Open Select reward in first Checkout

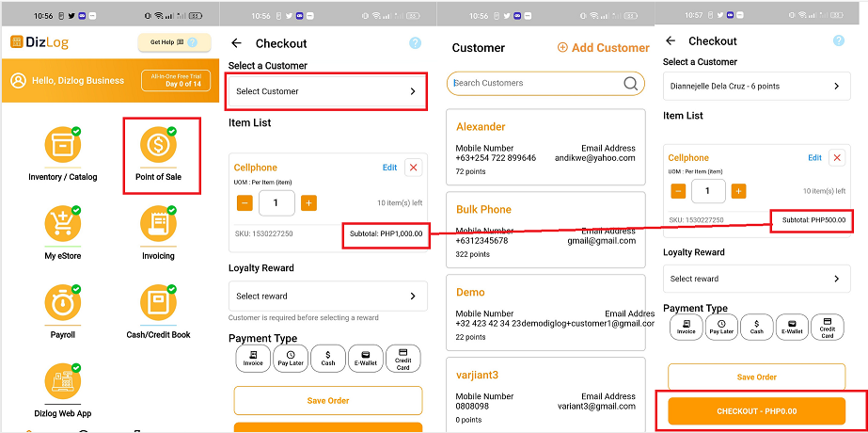pos(327,297)
